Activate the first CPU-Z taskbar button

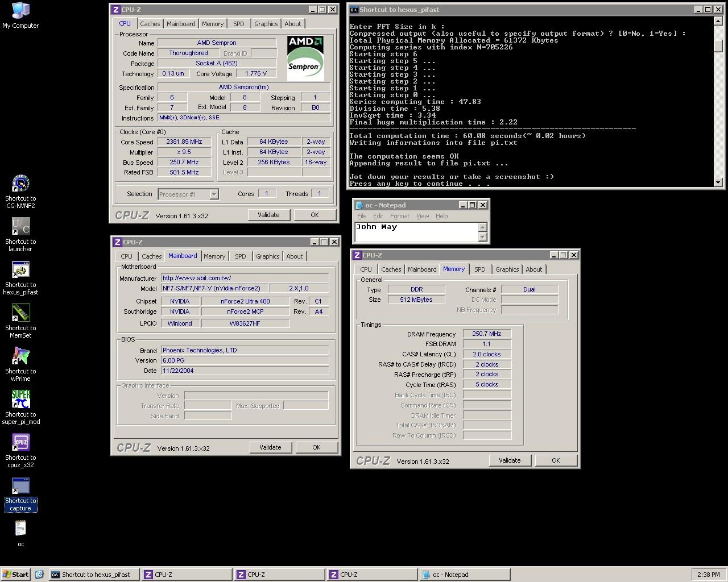point(187,575)
